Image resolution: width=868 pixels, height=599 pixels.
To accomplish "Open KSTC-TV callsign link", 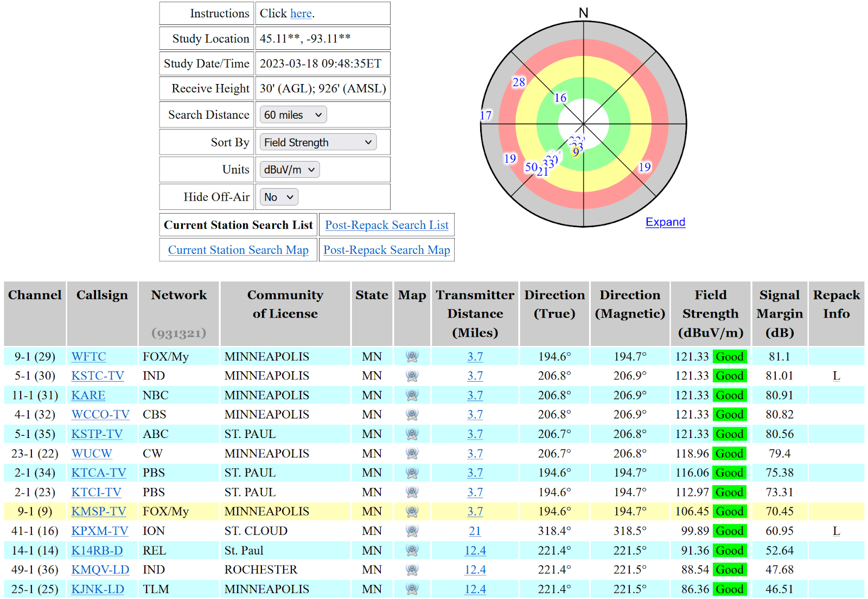I will click(x=98, y=376).
